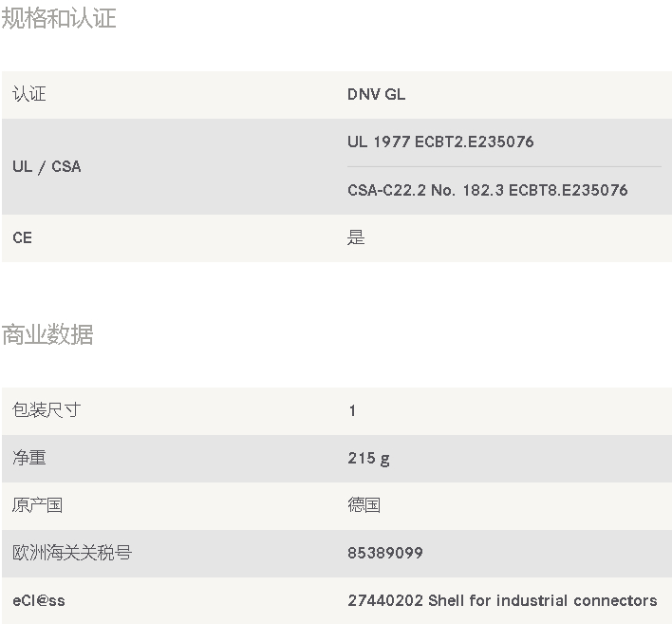
Task: Click the 德国 country value
Action: [364, 504]
